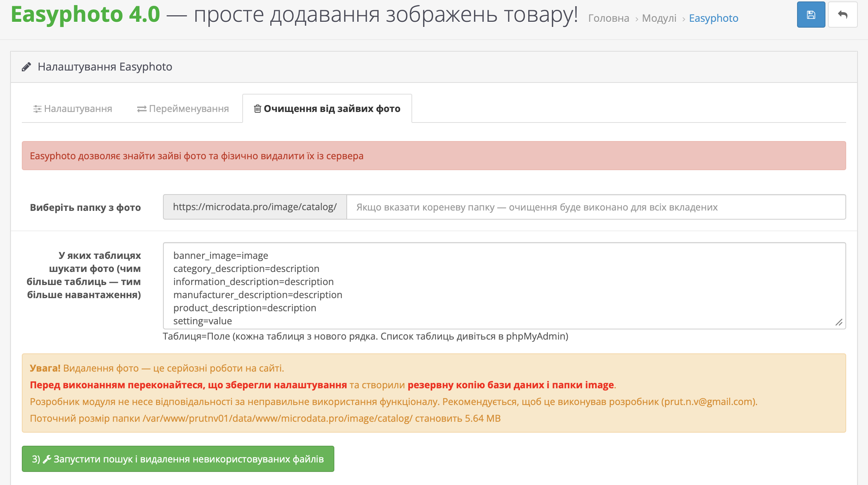Screen dimensions: 868x485
Task: Grab the textarea resize handle corner
Action: point(839,322)
